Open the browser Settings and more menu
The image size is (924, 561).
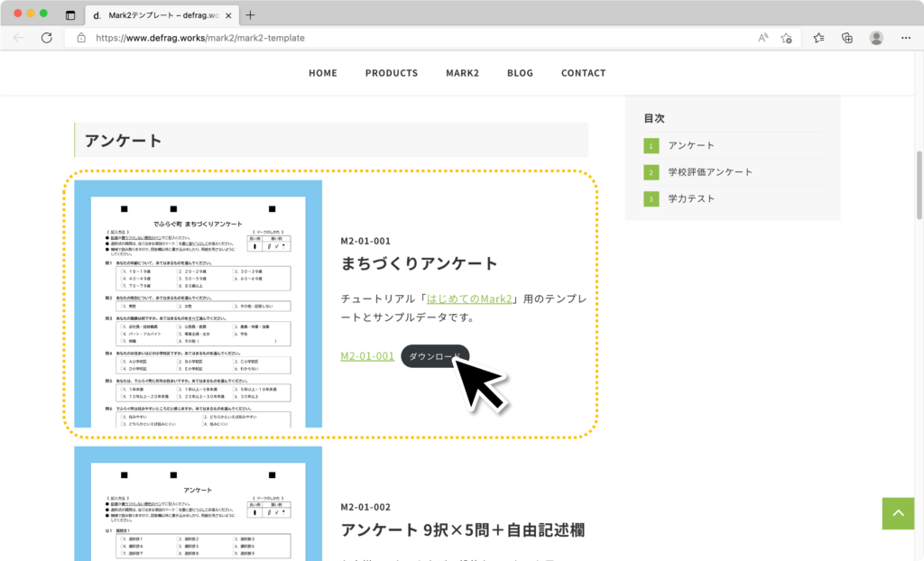pos(906,38)
